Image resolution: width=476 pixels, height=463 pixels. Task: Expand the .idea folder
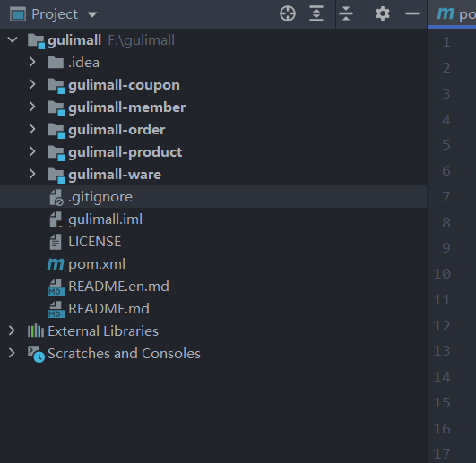pos(32,62)
